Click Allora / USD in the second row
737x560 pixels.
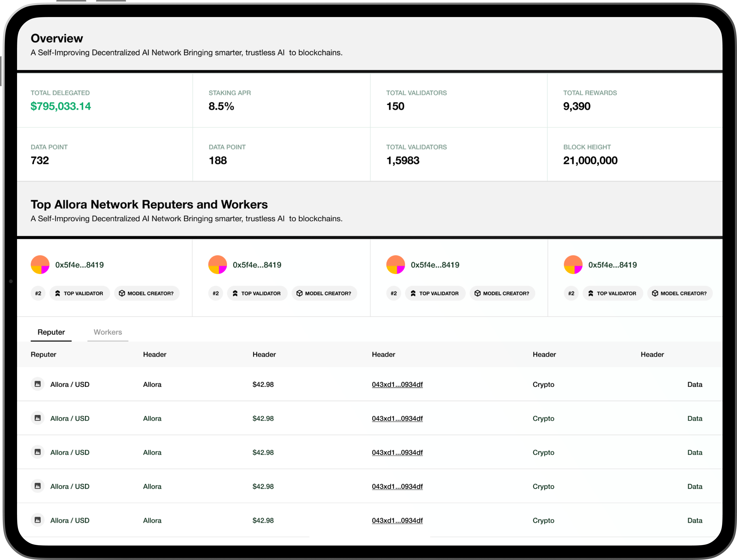[x=70, y=418]
